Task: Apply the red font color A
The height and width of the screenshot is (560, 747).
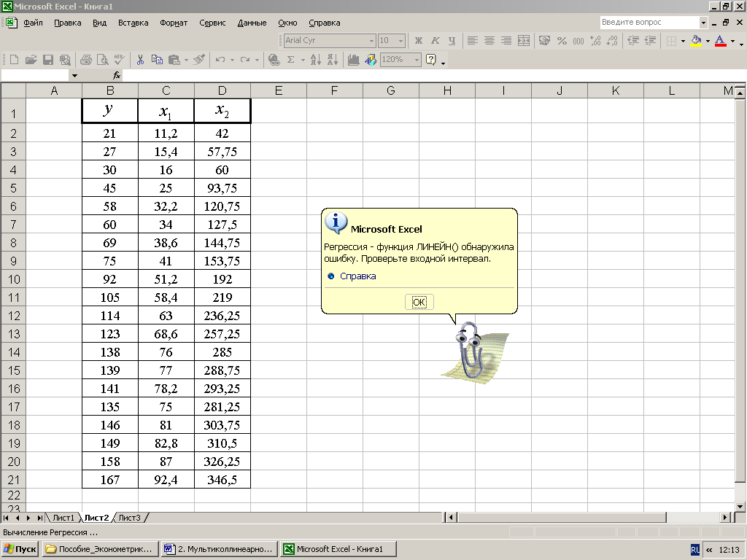Action: click(x=720, y=41)
